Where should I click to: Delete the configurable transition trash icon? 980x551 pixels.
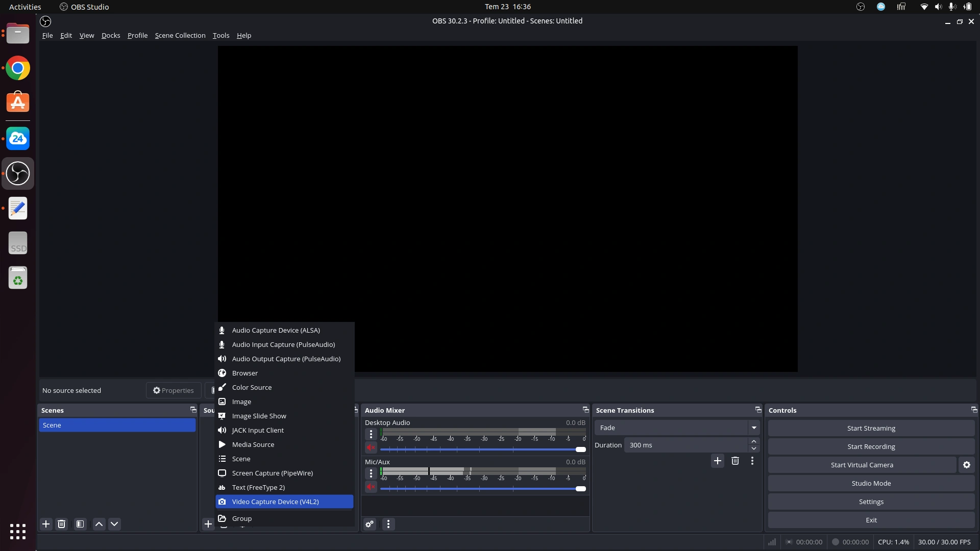[735, 461]
